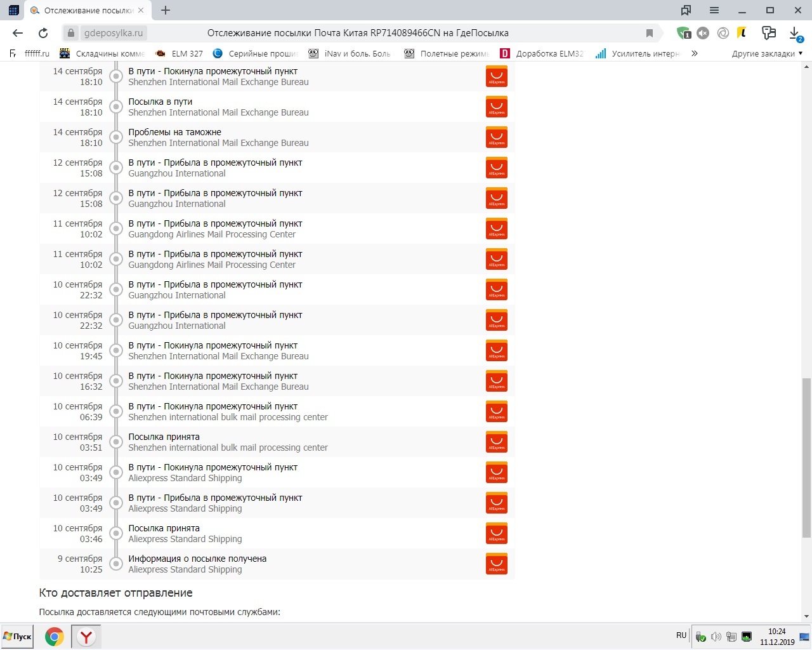Image resolution: width=812 pixels, height=650 pixels.
Task: Click the taskbar clock showing 10:24
Action: pyautogui.click(x=777, y=637)
